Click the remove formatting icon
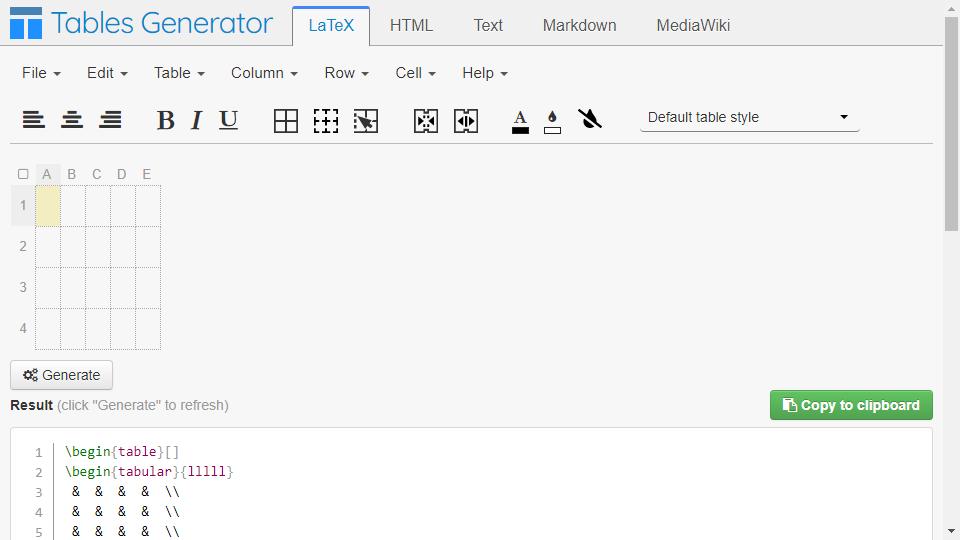960x540 pixels. (x=590, y=119)
